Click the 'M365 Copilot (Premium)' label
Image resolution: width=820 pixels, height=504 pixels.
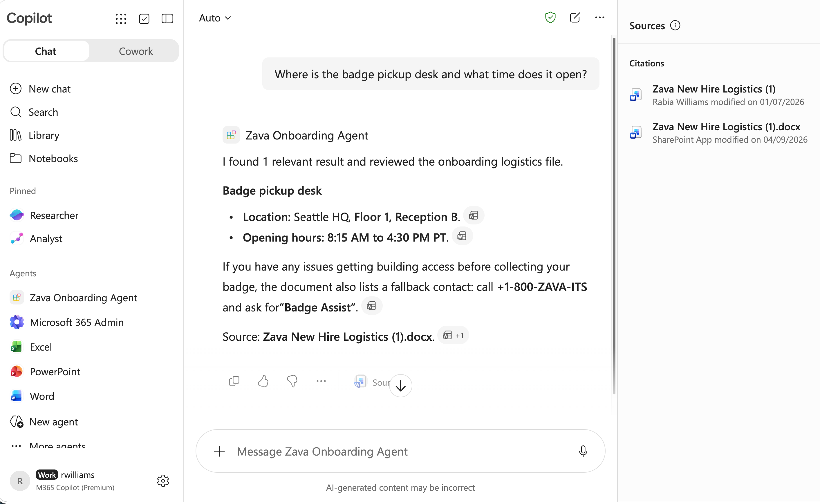point(75,487)
